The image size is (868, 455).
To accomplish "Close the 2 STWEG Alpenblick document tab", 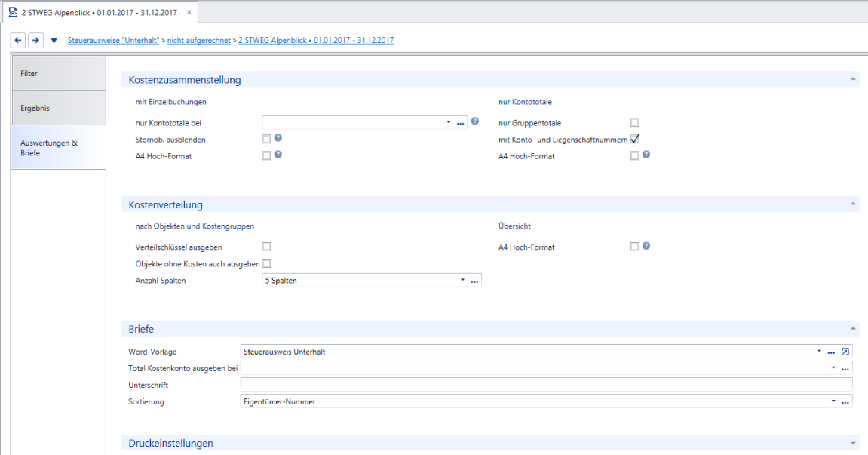I will tap(189, 12).
